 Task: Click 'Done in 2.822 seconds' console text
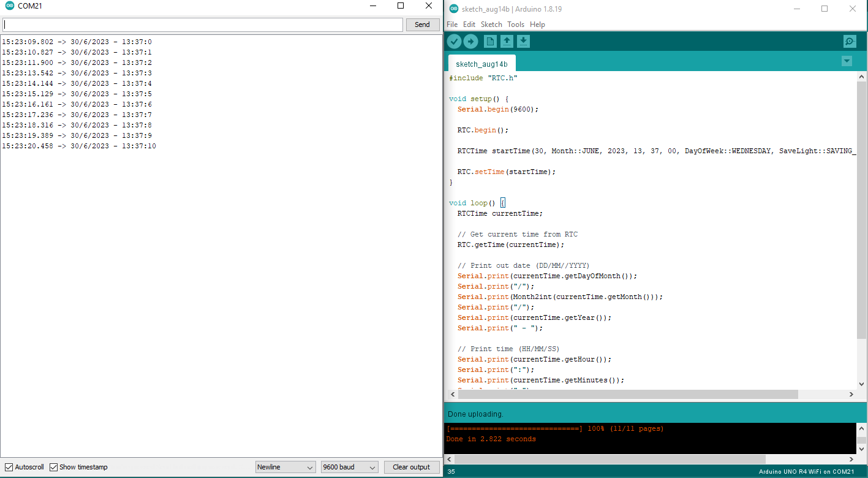tap(491, 439)
